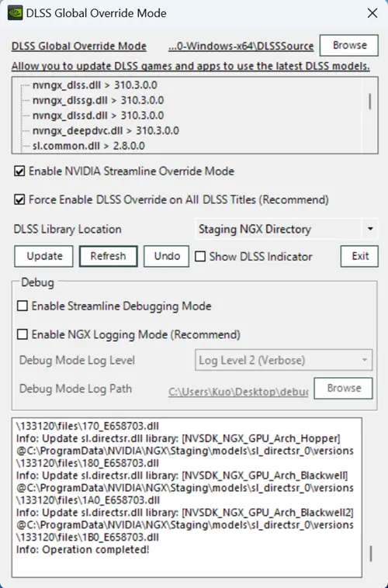Click the Update button
This screenshot has height=588, width=388.
coord(44,256)
